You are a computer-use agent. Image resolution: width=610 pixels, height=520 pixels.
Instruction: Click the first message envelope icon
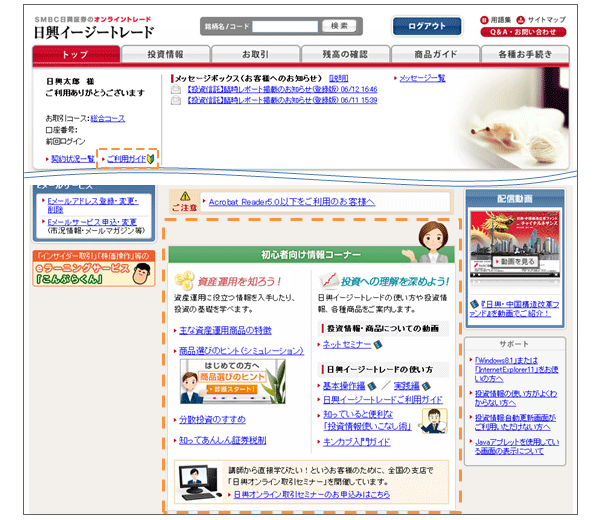pos(177,88)
